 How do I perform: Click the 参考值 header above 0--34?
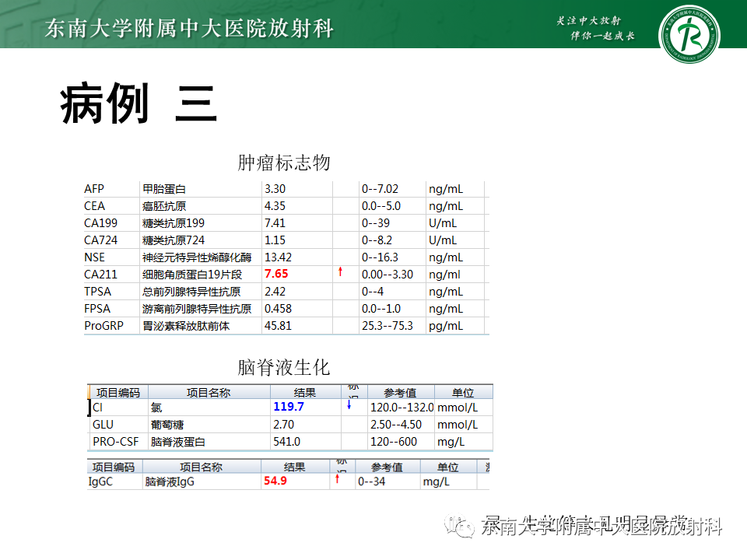[x=387, y=467]
